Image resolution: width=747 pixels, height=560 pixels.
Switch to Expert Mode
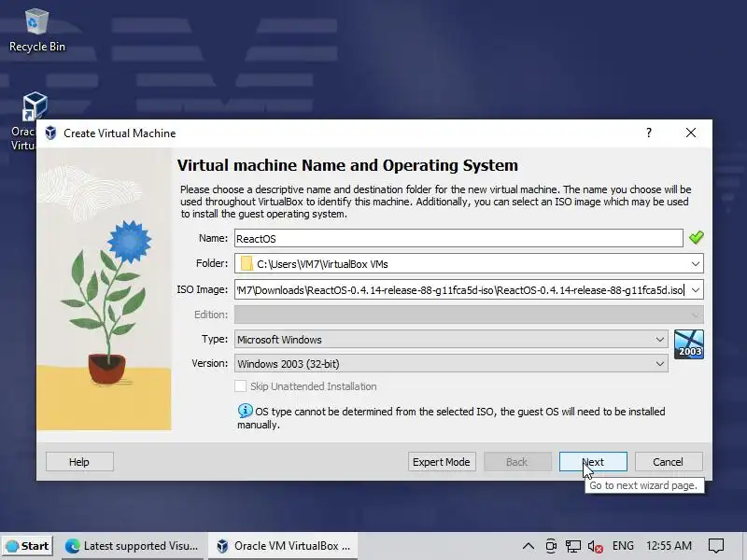(441, 461)
